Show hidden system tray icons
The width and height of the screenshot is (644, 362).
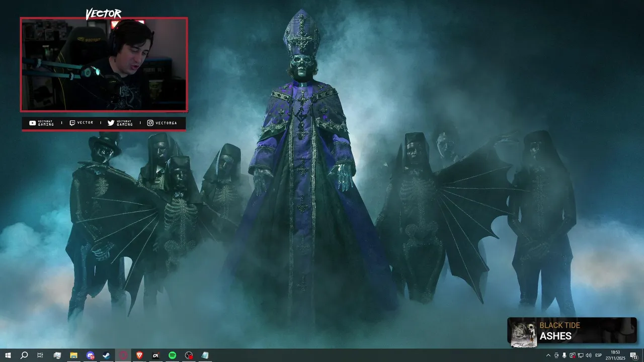pos(548,355)
